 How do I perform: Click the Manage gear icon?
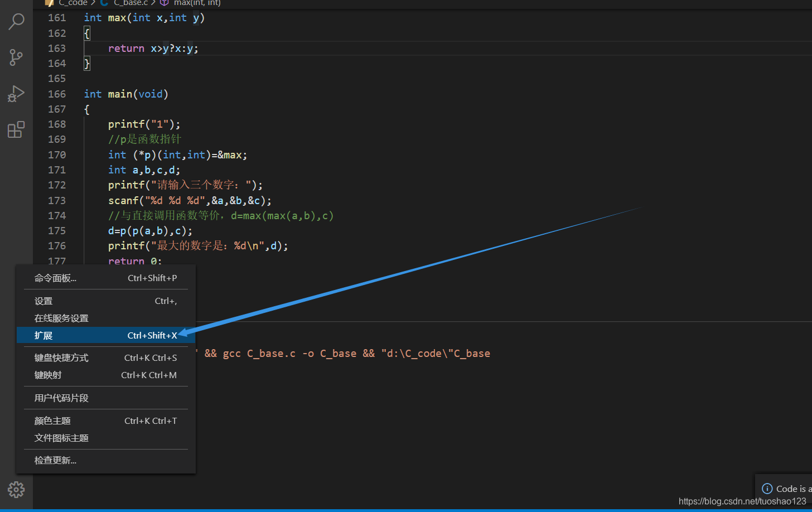tap(16, 490)
